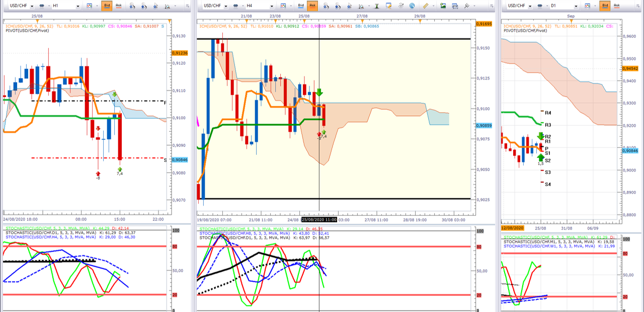Expand the ruler tool options arrow
Image resolution: width=644 pixels, height=312 pixels.
coord(433,6)
